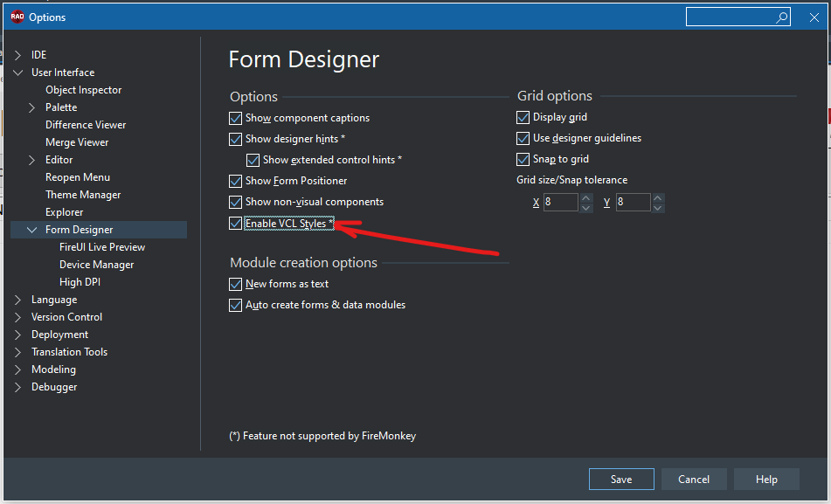Select the Form Designer tree item

[79, 230]
